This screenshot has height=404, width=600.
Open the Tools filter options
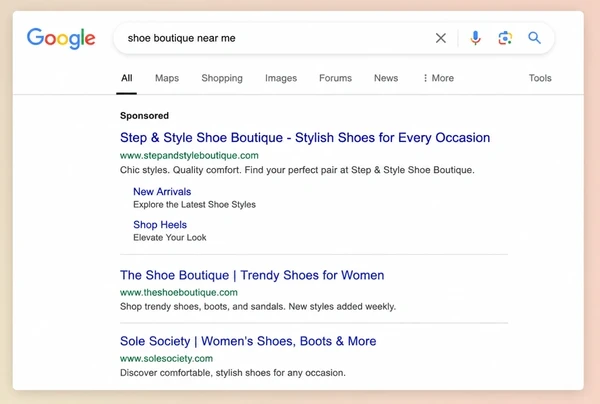click(x=540, y=78)
